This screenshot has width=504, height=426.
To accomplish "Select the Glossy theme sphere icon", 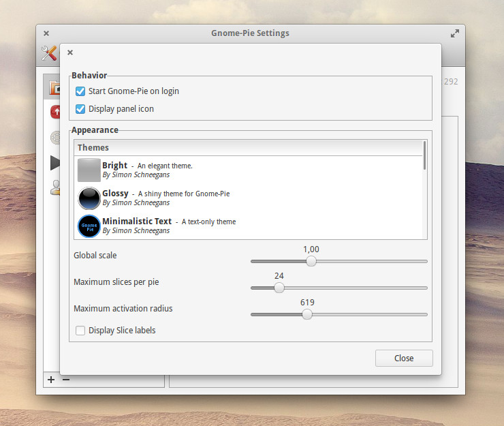I will pyautogui.click(x=89, y=198).
